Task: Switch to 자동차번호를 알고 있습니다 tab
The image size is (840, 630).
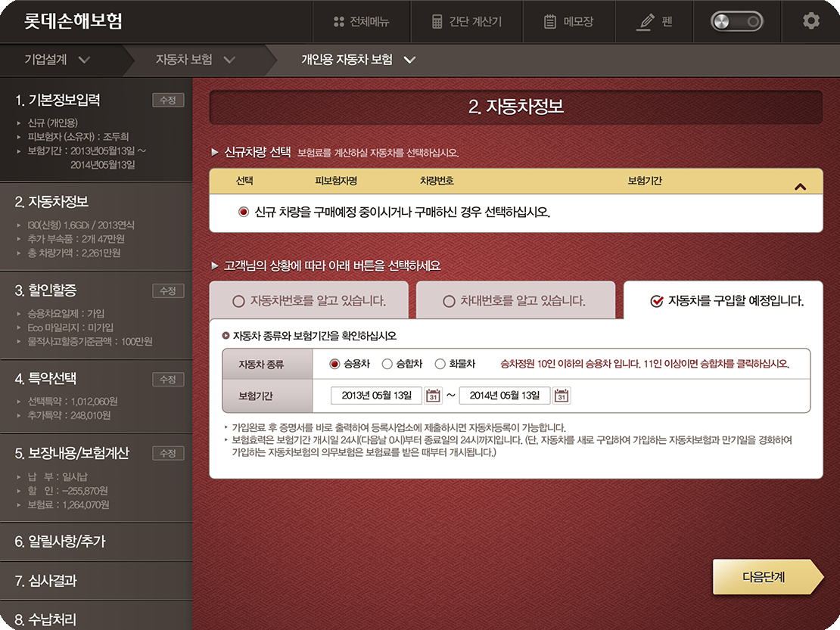Action: [x=309, y=300]
